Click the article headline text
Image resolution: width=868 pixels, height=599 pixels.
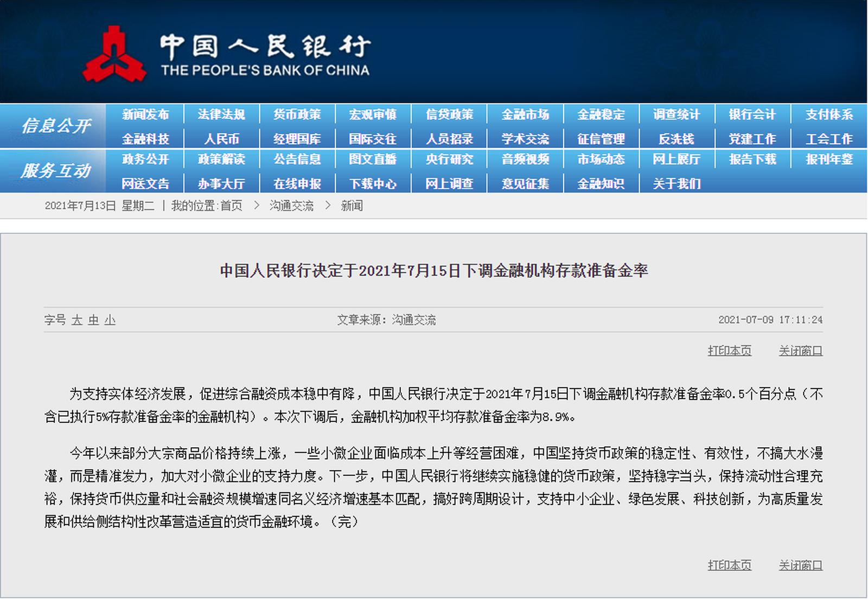(x=433, y=270)
